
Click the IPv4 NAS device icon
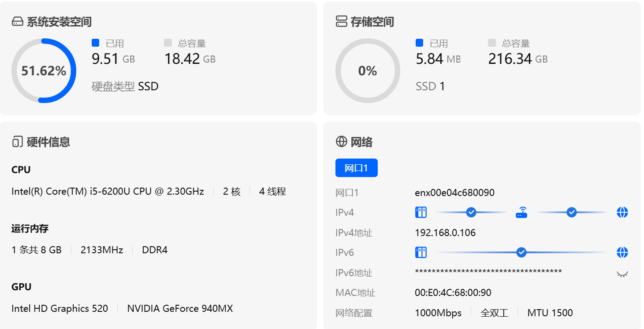[421, 213]
